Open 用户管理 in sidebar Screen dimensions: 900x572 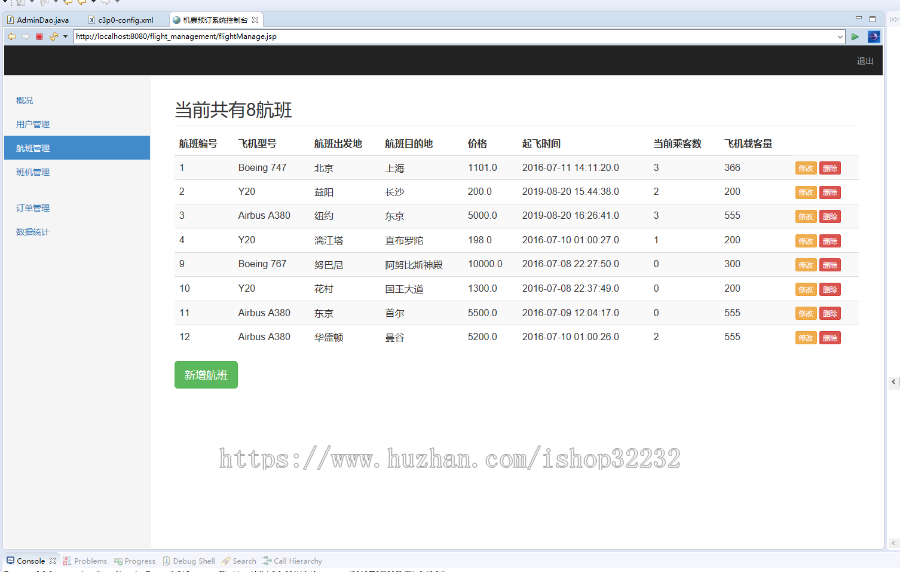pos(33,124)
